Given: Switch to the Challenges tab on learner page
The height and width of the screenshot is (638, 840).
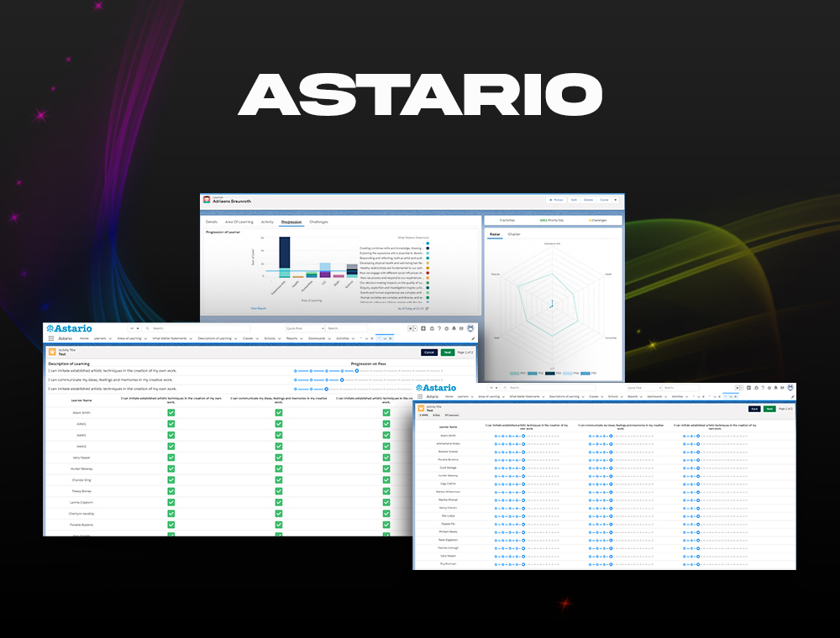Looking at the screenshot, I should tap(318, 222).
